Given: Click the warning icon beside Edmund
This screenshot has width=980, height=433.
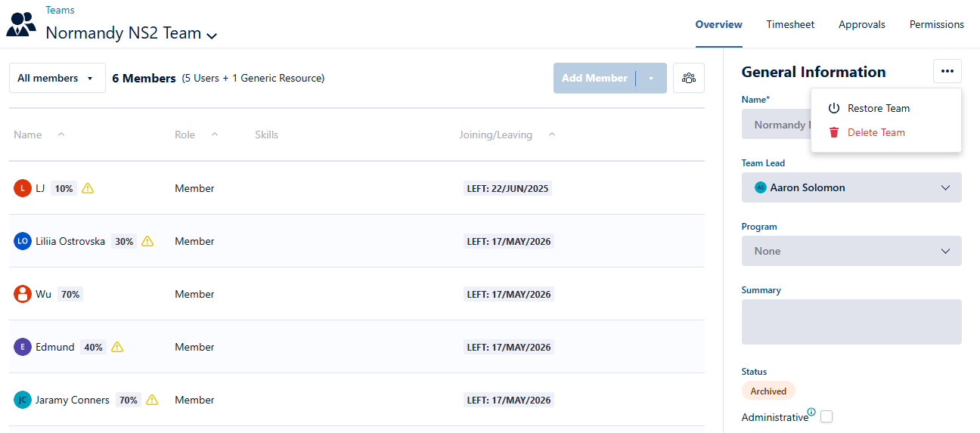Looking at the screenshot, I should (116, 347).
